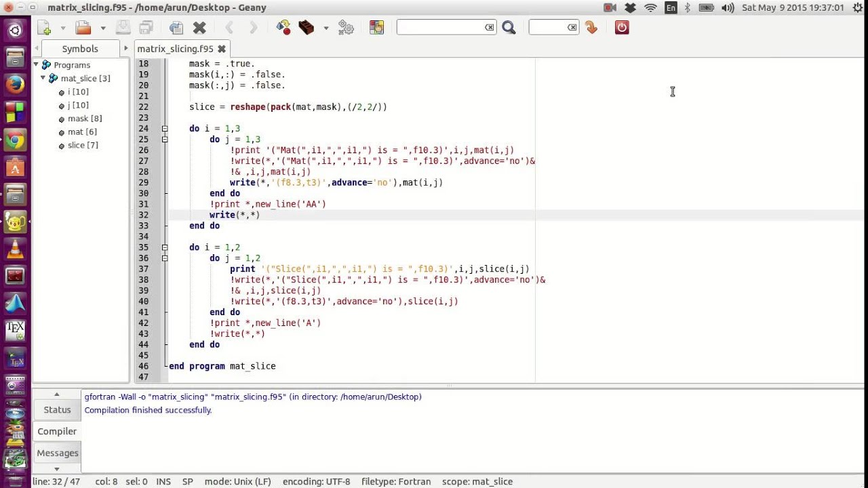Viewport: 868px width, 488px height.
Task: Click the 'scope: mat_slice' status bar entry
Action: [x=477, y=482]
